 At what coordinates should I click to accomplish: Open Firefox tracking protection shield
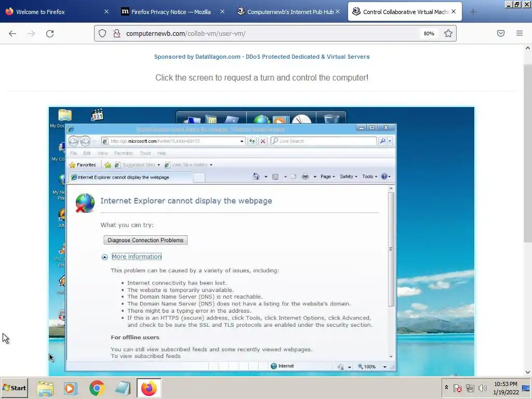tap(102, 33)
